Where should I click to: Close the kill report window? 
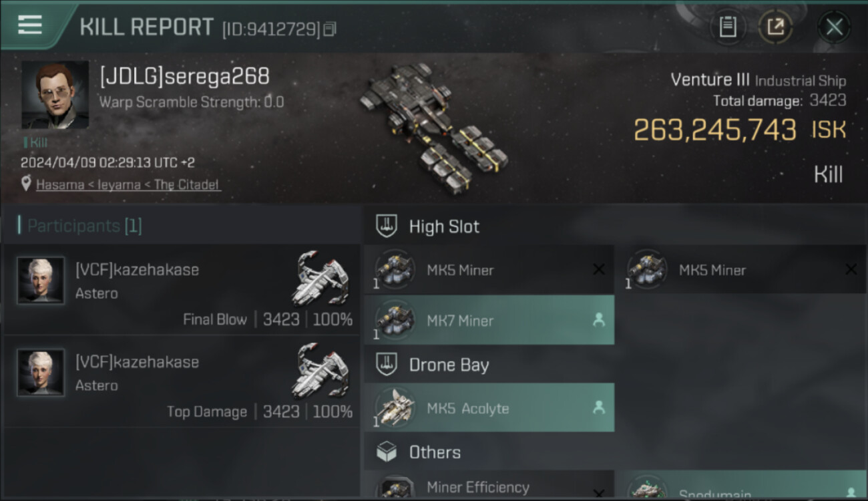[x=834, y=27]
